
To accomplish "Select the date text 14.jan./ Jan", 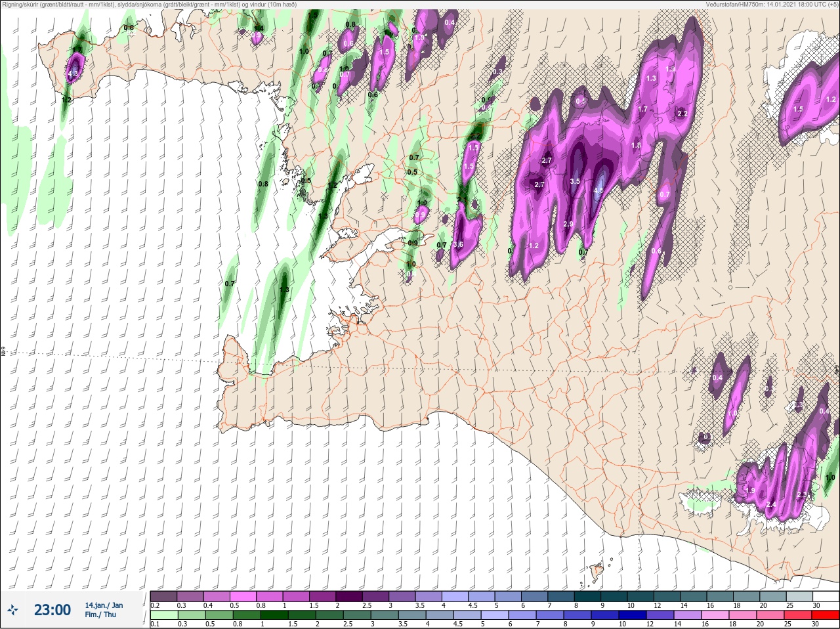I will [104, 605].
